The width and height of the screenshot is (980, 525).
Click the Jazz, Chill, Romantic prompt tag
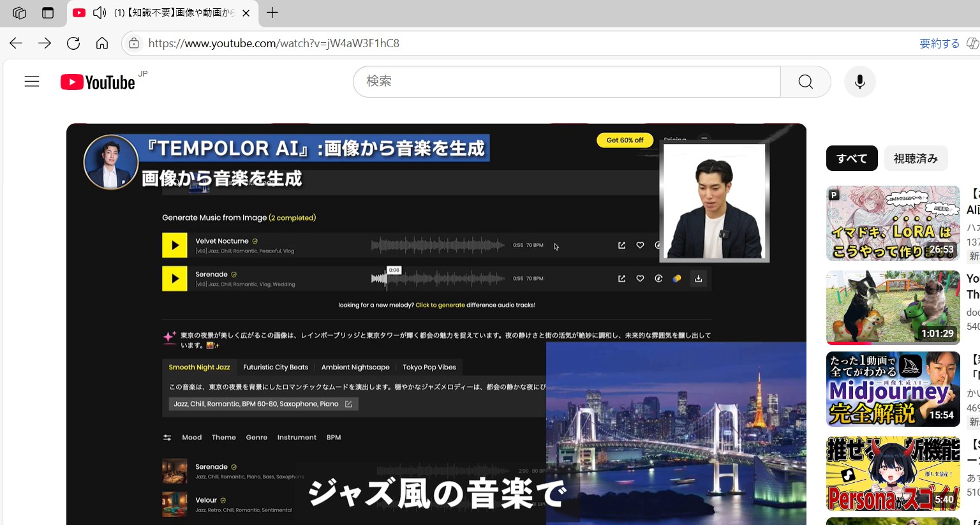tap(263, 404)
